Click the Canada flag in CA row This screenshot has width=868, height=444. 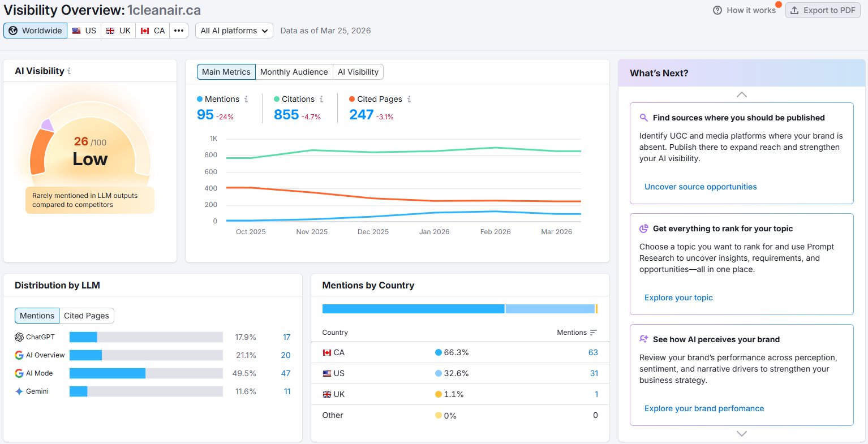coord(327,352)
